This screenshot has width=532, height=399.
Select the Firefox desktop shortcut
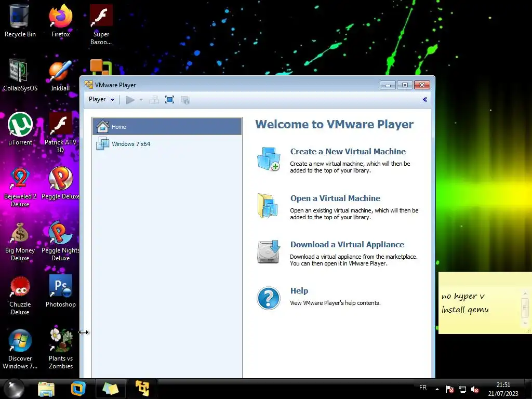(60, 21)
